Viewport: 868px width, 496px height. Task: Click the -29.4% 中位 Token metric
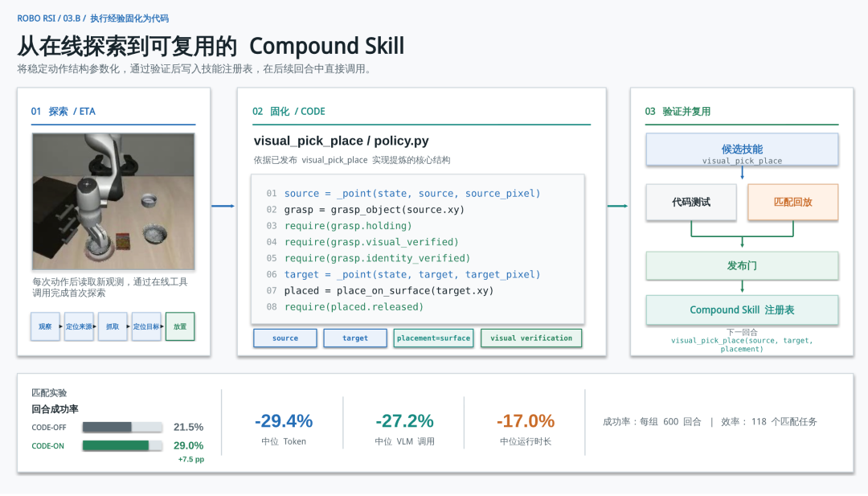pos(284,428)
